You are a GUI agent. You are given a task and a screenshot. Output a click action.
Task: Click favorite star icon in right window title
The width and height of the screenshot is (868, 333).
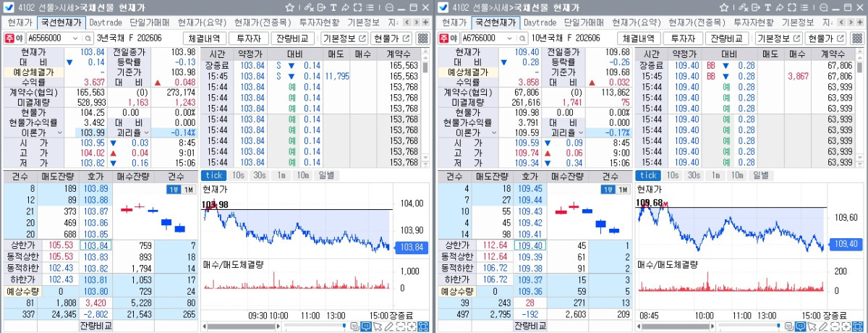coord(725,7)
